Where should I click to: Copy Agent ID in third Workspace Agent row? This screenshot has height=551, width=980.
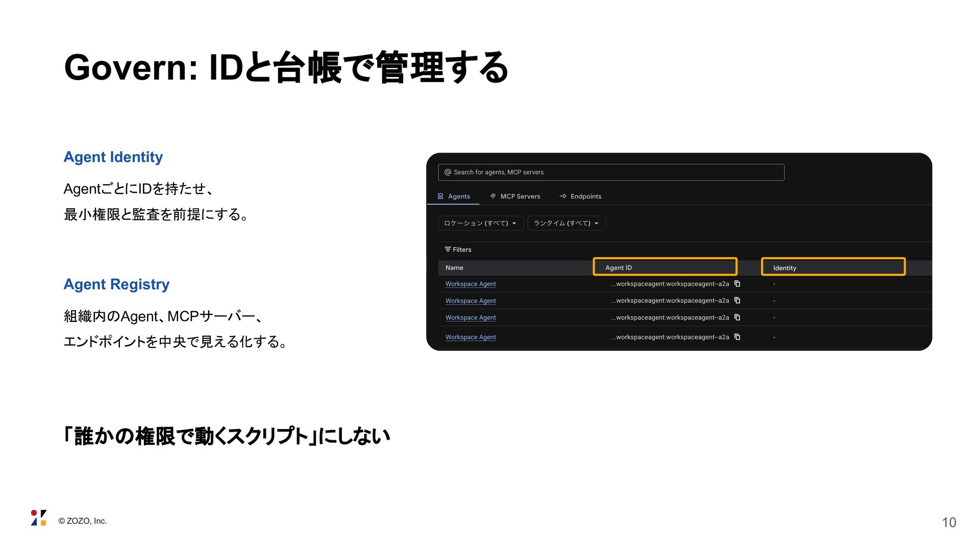pyautogui.click(x=737, y=317)
